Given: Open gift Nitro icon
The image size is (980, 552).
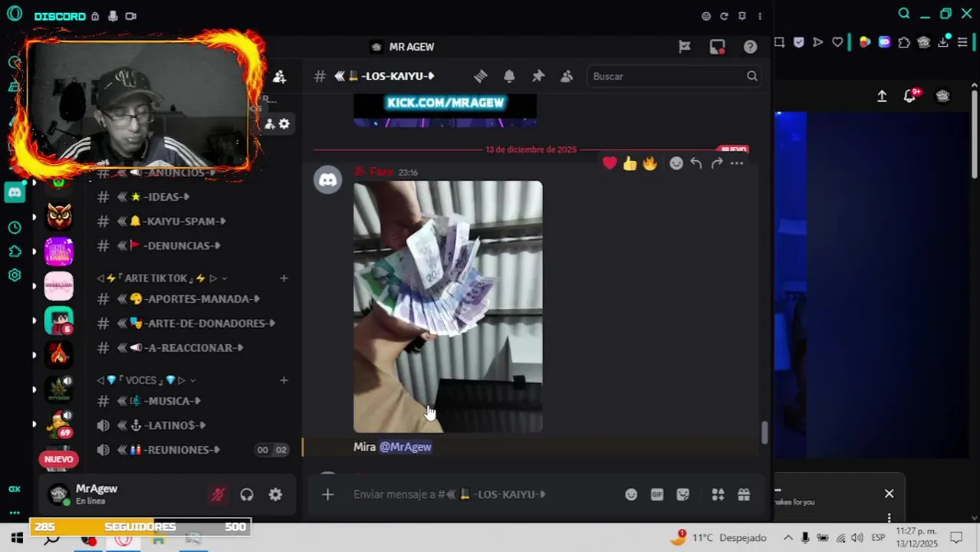Looking at the screenshot, I should [744, 495].
